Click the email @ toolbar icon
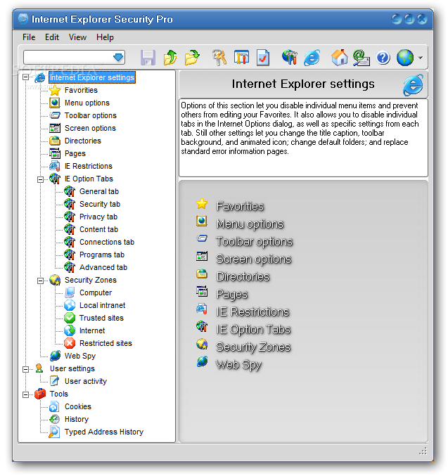Viewport: 448px width, 476px height. [x=361, y=58]
